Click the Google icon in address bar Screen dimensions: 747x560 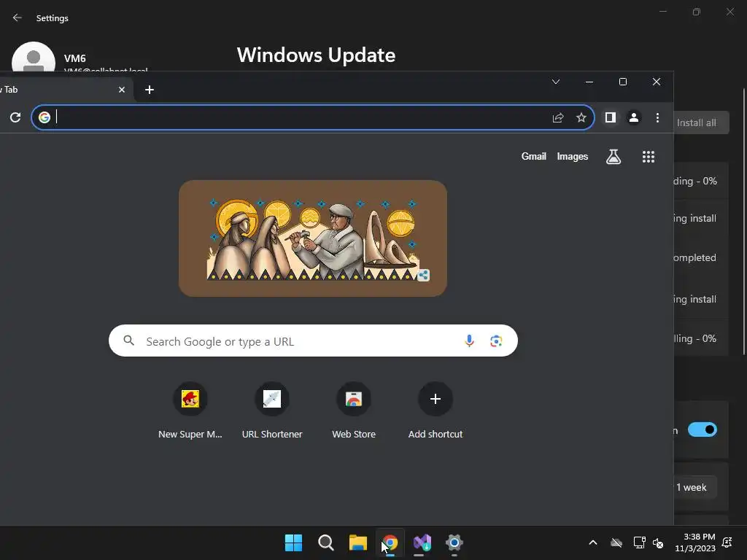[x=44, y=117]
